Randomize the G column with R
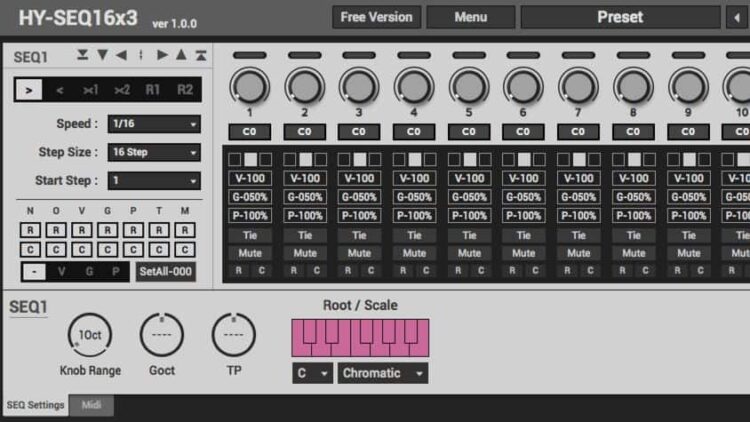The image size is (750, 422). [108, 230]
